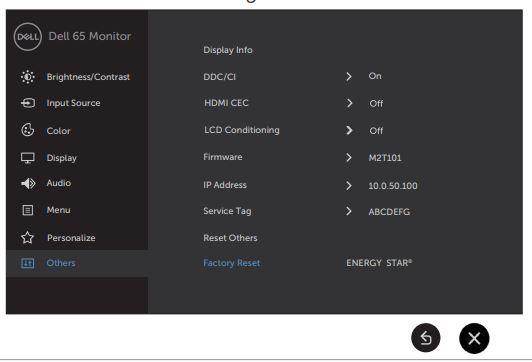This screenshot has width=532, height=362.
Task: Choose Reset Others
Action: click(x=230, y=238)
